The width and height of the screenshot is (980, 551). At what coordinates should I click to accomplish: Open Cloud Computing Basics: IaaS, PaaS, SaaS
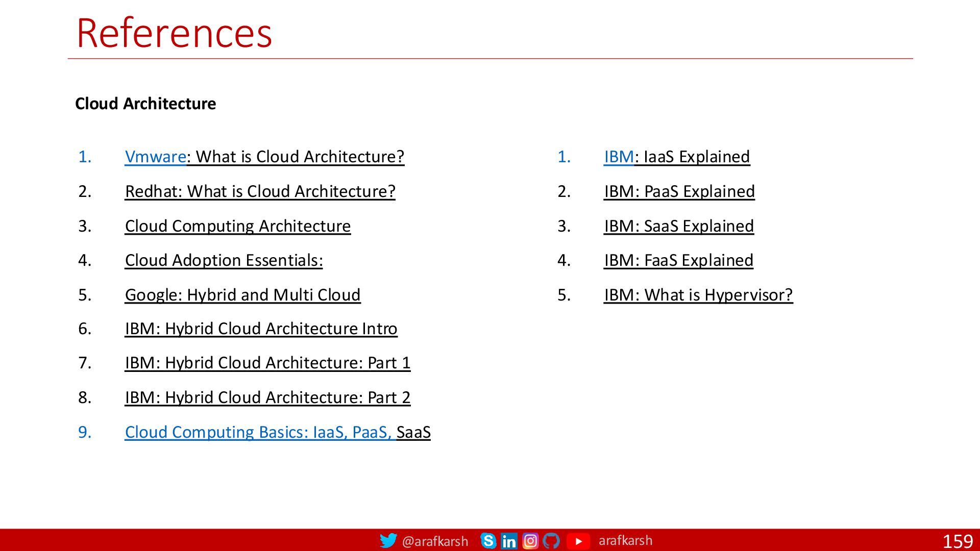(x=278, y=432)
